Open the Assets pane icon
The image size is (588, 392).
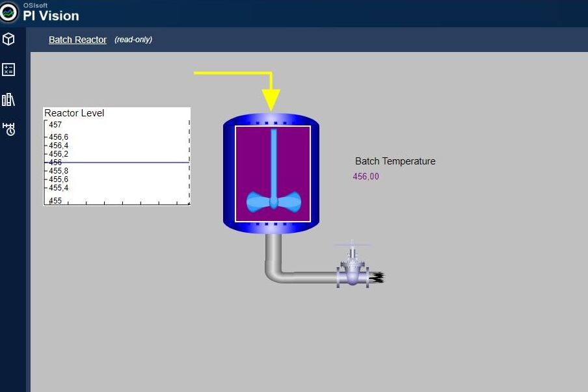(x=8, y=39)
